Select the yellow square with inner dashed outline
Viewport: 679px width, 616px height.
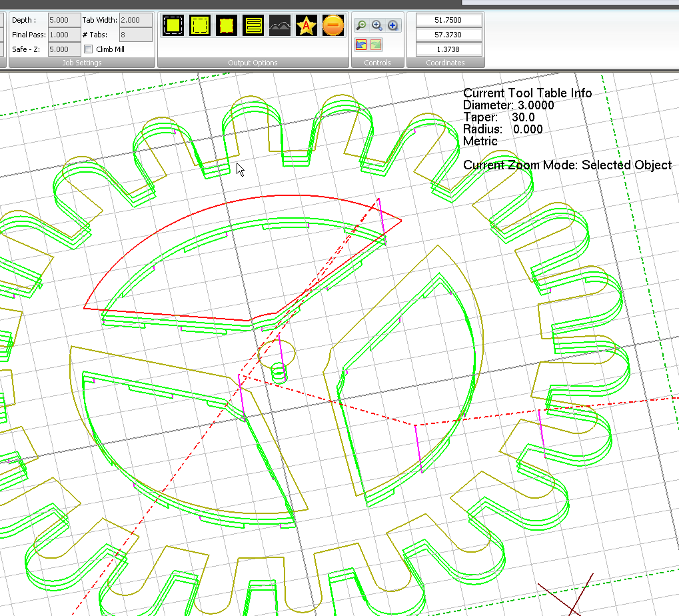point(200,26)
